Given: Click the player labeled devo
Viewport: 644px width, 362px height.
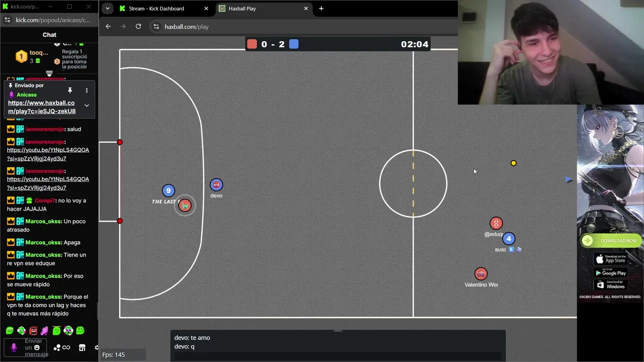Looking at the screenshot, I should (216, 185).
